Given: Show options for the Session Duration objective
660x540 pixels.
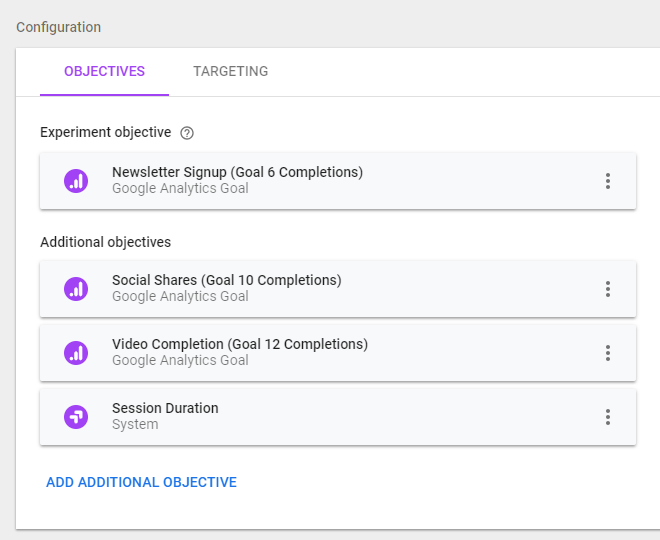Looking at the screenshot, I should click(607, 417).
